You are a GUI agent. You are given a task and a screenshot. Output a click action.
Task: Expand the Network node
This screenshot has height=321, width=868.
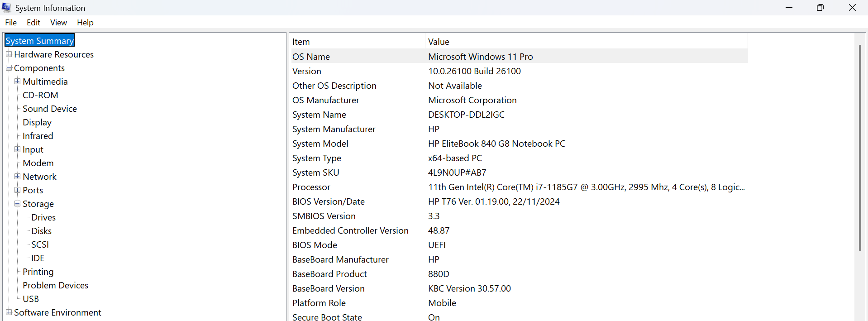point(17,177)
